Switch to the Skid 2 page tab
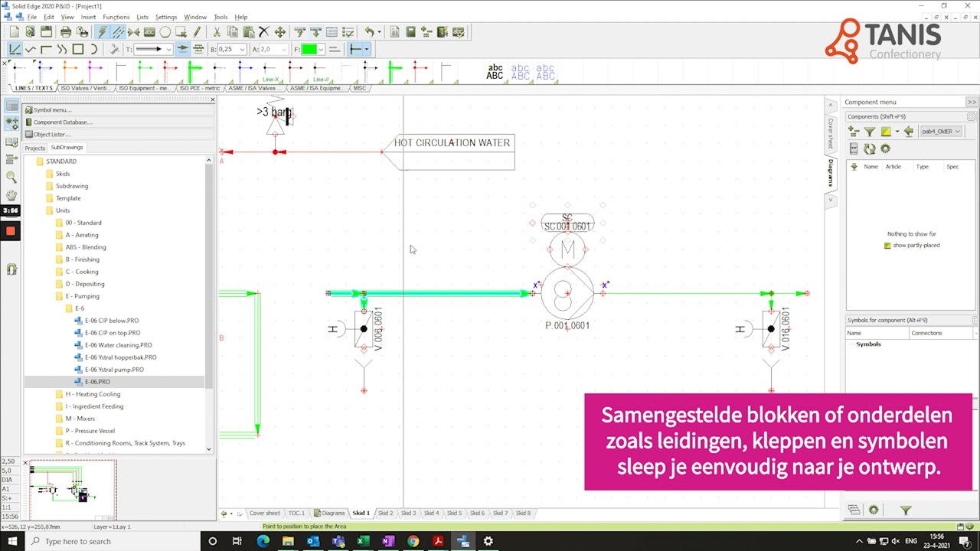The width and height of the screenshot is (980, 551). (385, 513)
